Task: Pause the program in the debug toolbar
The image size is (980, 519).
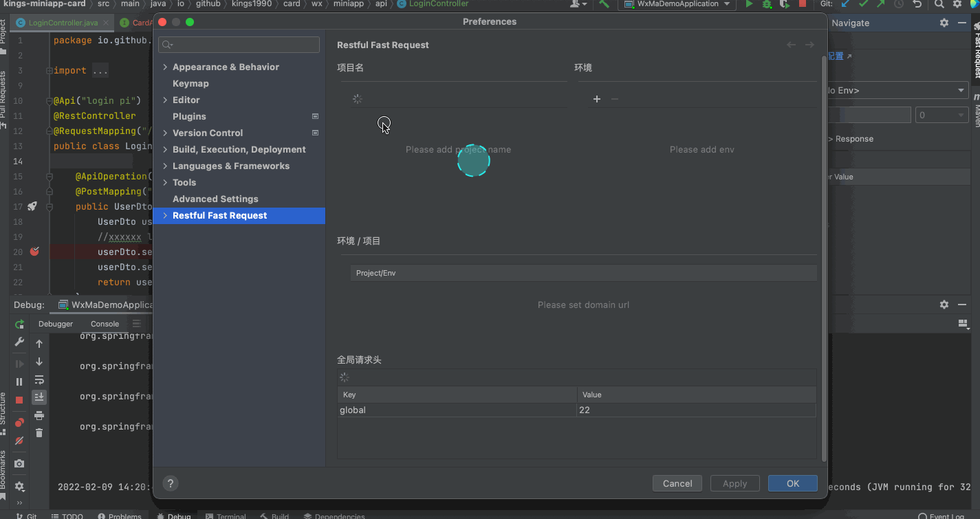Action: coord(19,382)
